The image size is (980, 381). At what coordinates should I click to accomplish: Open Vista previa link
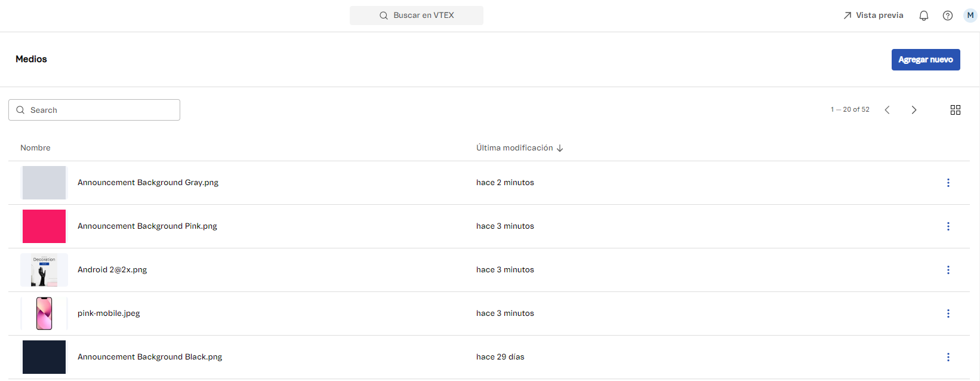873,16
